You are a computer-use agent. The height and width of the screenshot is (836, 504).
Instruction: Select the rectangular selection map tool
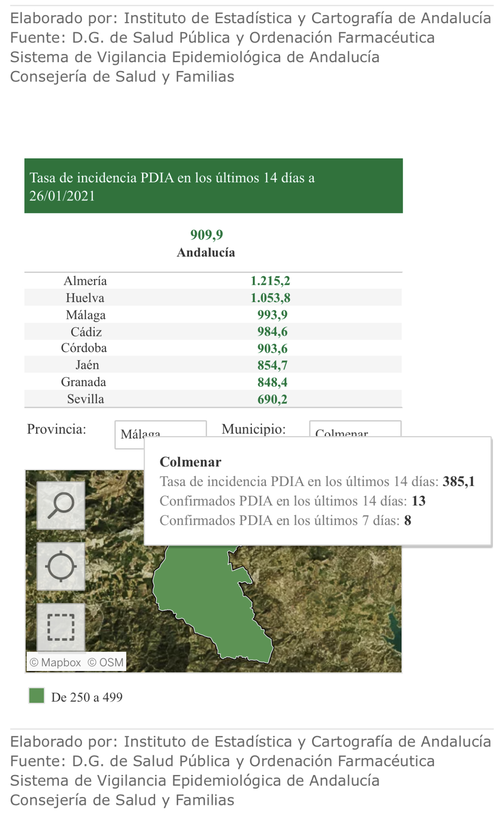(61, 627)
